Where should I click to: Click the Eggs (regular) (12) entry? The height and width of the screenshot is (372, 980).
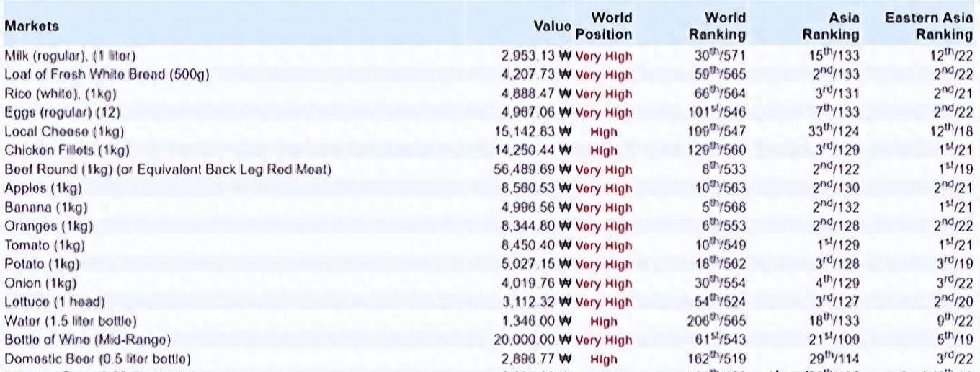click(63, 112)
